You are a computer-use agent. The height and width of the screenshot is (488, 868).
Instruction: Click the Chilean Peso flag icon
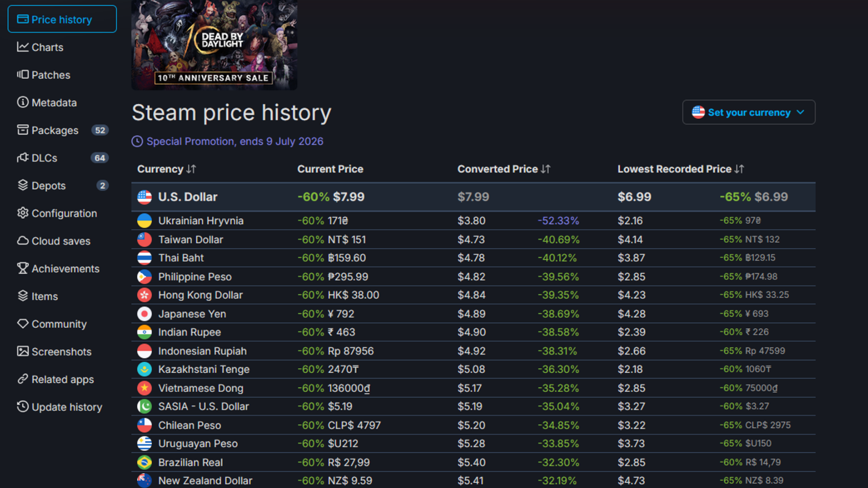point(145,425)
